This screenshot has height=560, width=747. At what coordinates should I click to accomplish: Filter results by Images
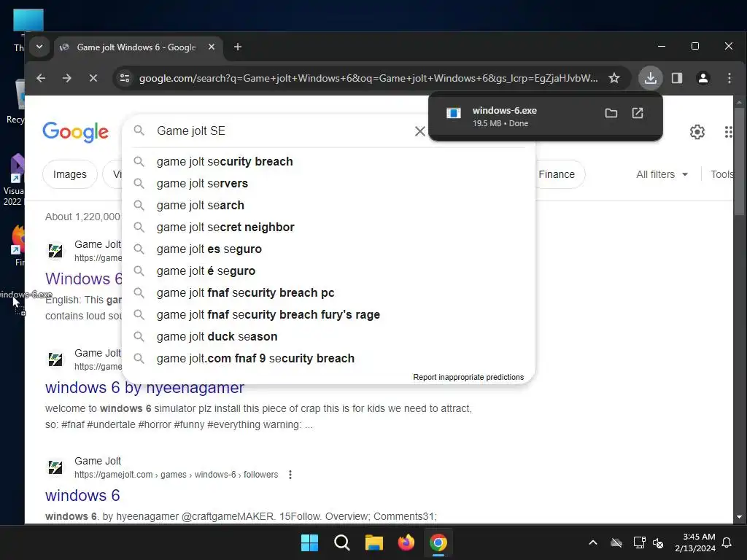[69, 174]
